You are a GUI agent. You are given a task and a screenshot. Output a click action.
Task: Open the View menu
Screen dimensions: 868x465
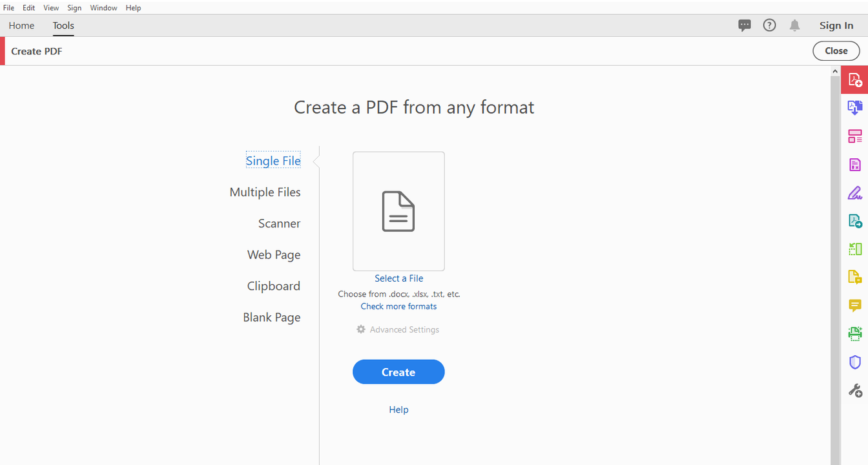[x=51, y=8]
